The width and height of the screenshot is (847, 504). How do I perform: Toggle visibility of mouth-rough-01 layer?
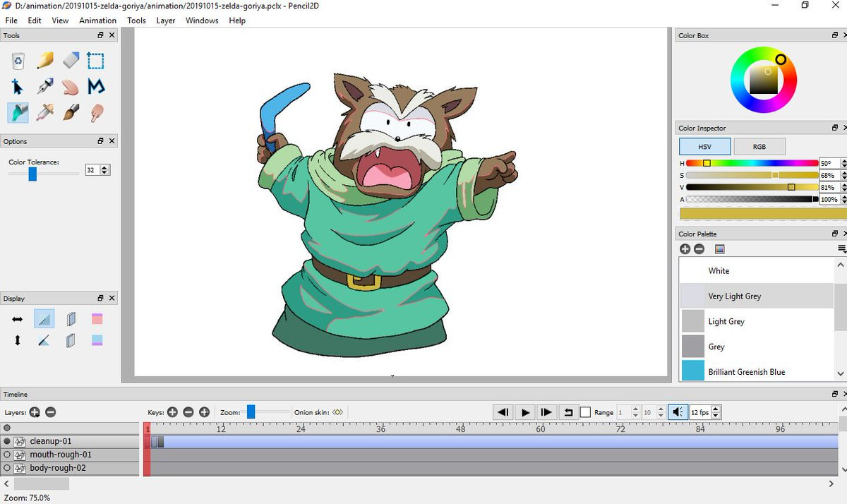(7, 455)
